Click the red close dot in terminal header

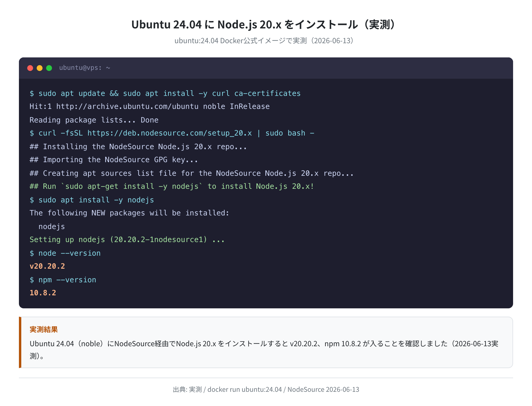point(30,68)
